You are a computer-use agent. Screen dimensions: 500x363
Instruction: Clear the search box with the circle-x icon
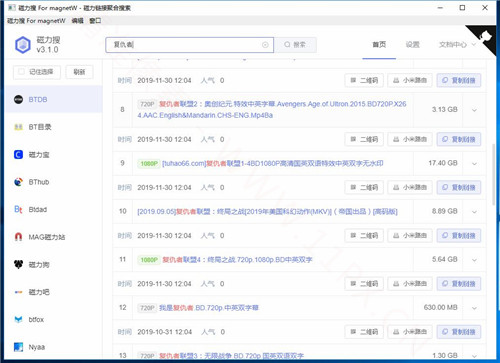265,45
